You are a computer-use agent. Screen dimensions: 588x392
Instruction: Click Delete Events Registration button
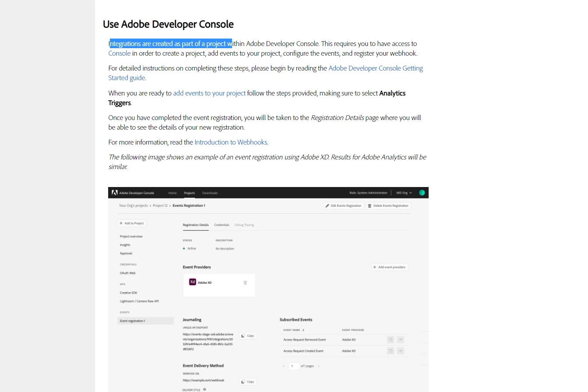coord(388,205)
